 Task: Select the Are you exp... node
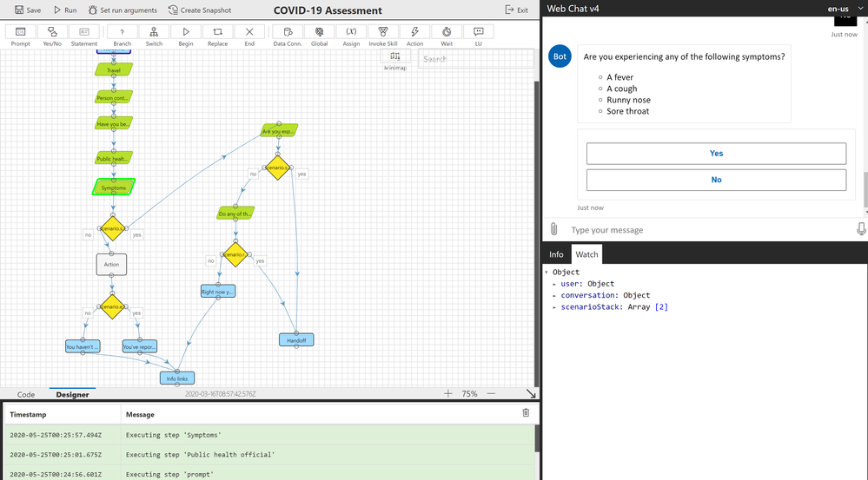[279, 131]
